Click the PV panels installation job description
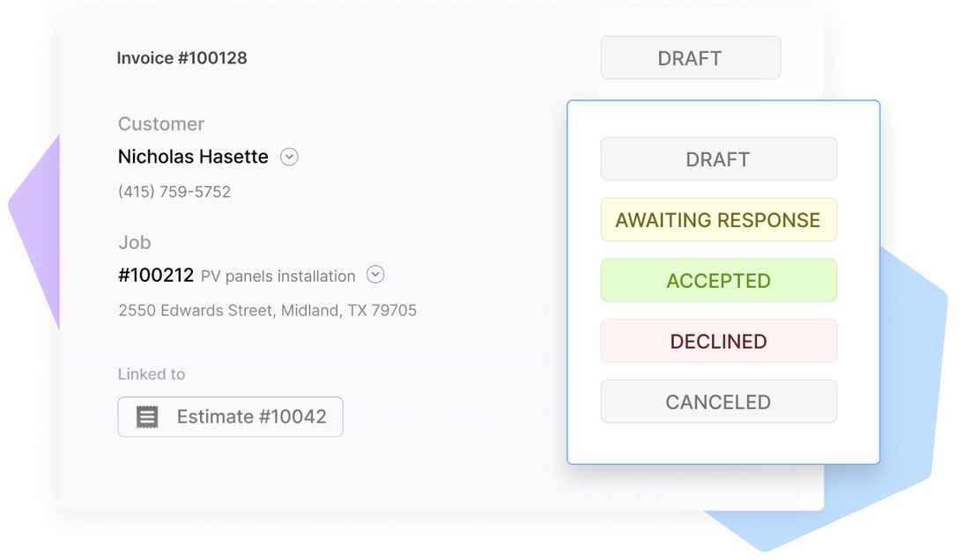The width and height of the screenshot is (978, 560). pos(278,276)
